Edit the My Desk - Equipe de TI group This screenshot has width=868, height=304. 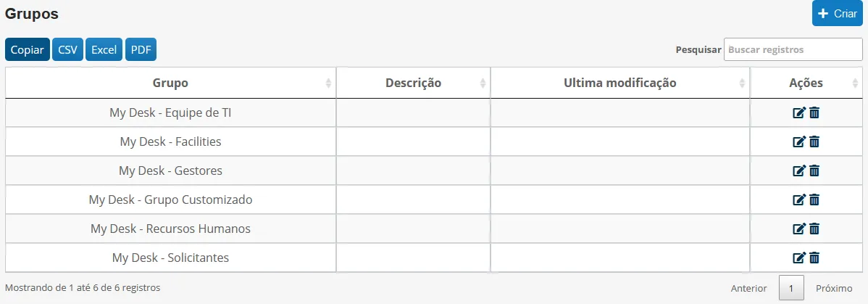click(x=798, y=112)
